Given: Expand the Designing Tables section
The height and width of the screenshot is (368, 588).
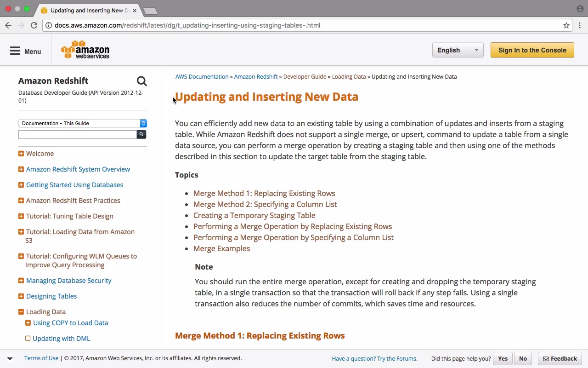Looking at the screenshot, I should tap(21, 296).
